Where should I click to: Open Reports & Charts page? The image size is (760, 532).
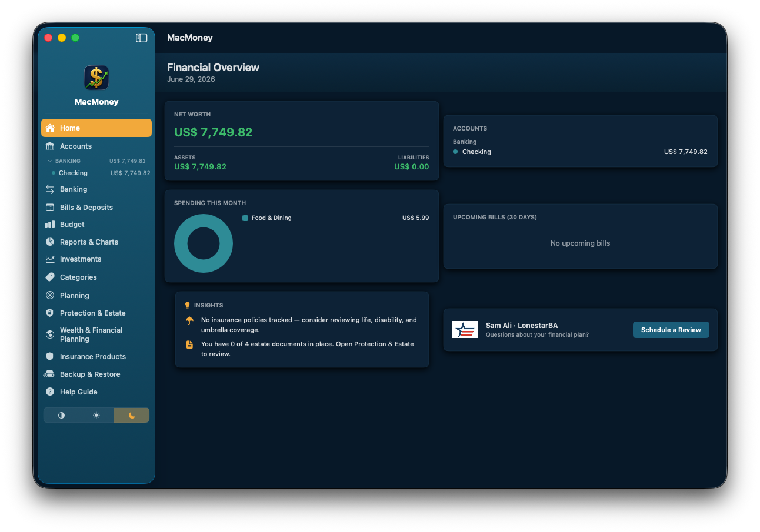(x=96, y=242)
